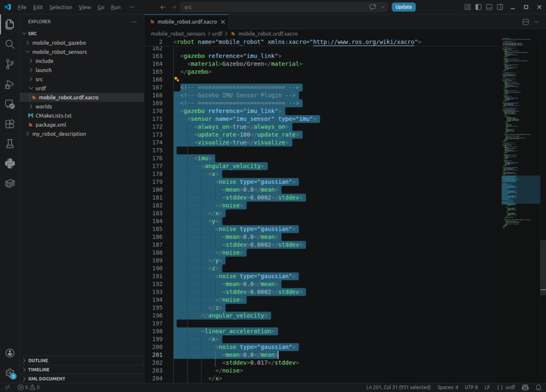
Task: Open the Go menu
Action: point(101,7)
